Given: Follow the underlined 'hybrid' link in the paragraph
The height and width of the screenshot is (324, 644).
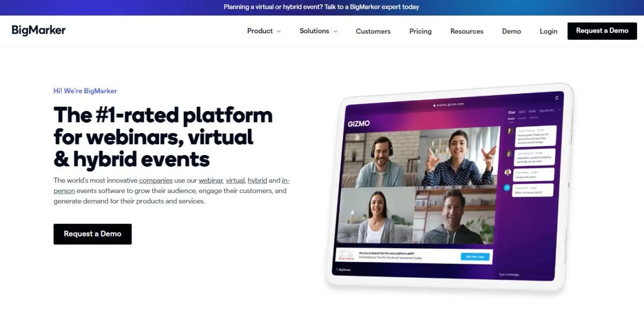Looking at the screenshot, I should click(x=258, y=181).
